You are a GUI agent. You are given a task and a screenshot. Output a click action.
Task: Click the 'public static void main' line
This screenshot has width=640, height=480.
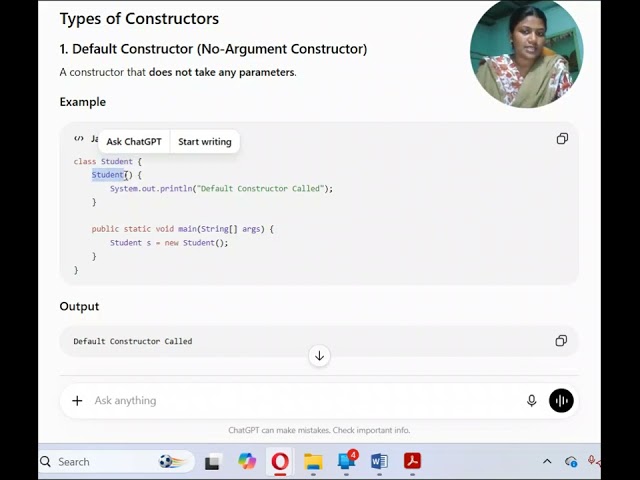[x=182, y=229]
